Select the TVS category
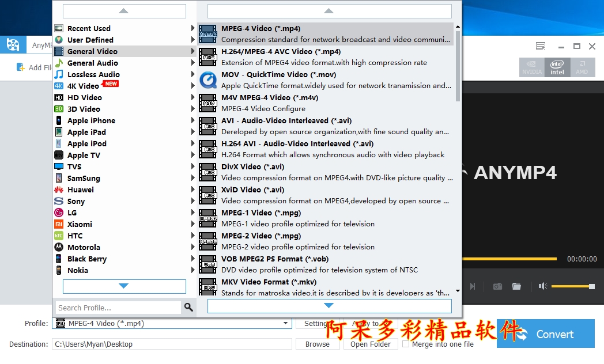The width and height of the screenshot is (604, 364). point(124,166)
